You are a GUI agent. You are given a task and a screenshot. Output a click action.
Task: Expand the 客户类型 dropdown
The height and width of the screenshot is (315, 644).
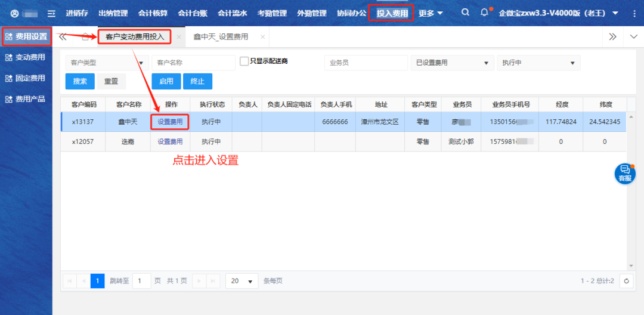107,63
